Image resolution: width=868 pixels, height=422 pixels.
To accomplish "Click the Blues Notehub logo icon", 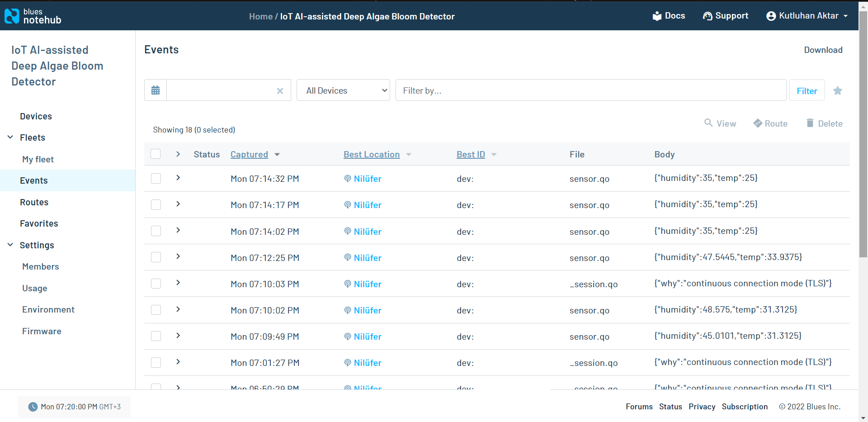I will (x=12, y=16).
